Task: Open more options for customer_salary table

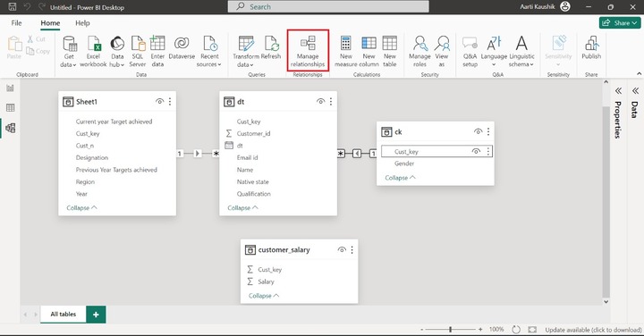Action: (x=352, y=249)
